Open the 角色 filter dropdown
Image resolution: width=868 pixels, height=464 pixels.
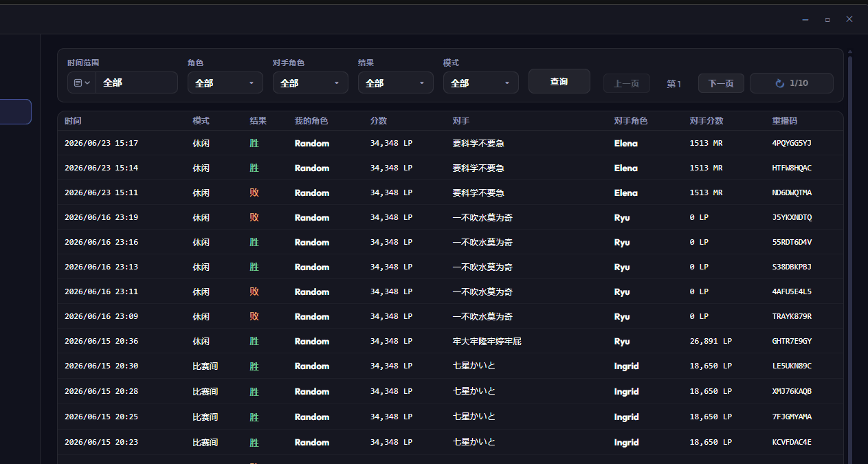point(225,82)
